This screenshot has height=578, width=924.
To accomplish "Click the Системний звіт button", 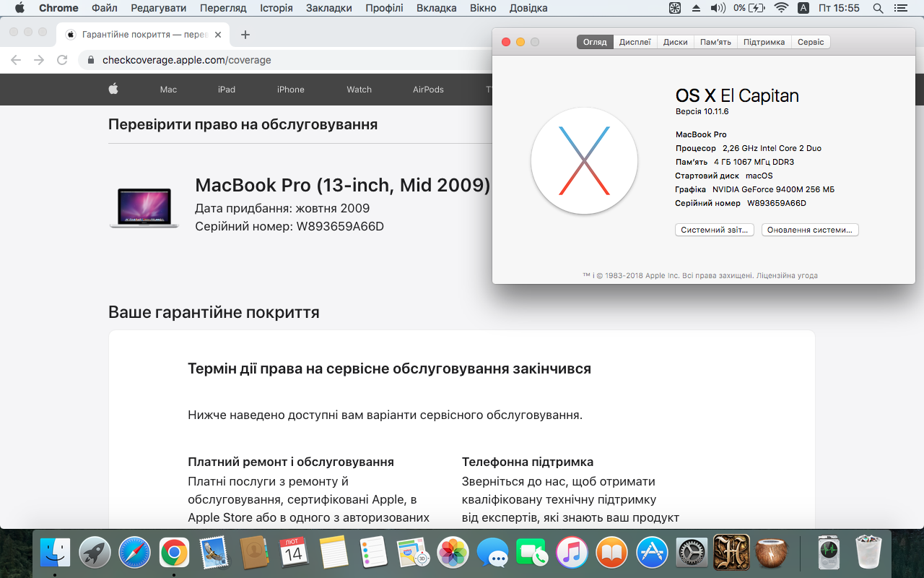I will click(x=715, y=230).
